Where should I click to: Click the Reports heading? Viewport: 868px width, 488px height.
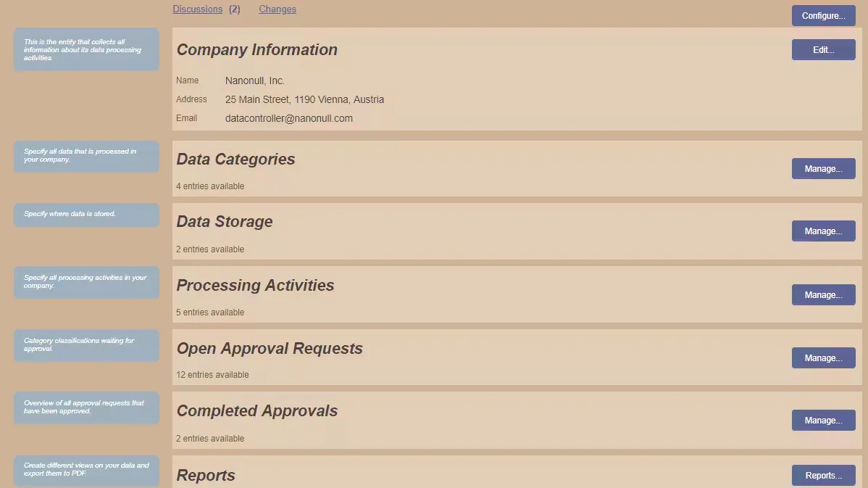[206, 475]
